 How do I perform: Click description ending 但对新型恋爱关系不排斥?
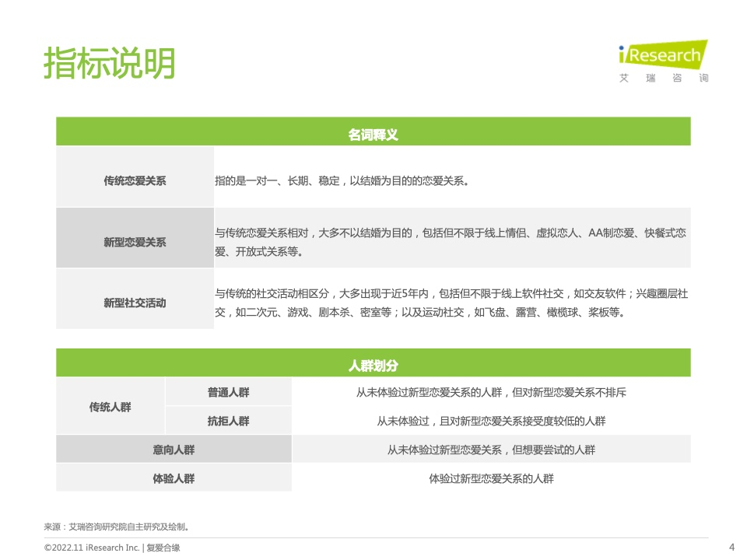tap(491, 392)
